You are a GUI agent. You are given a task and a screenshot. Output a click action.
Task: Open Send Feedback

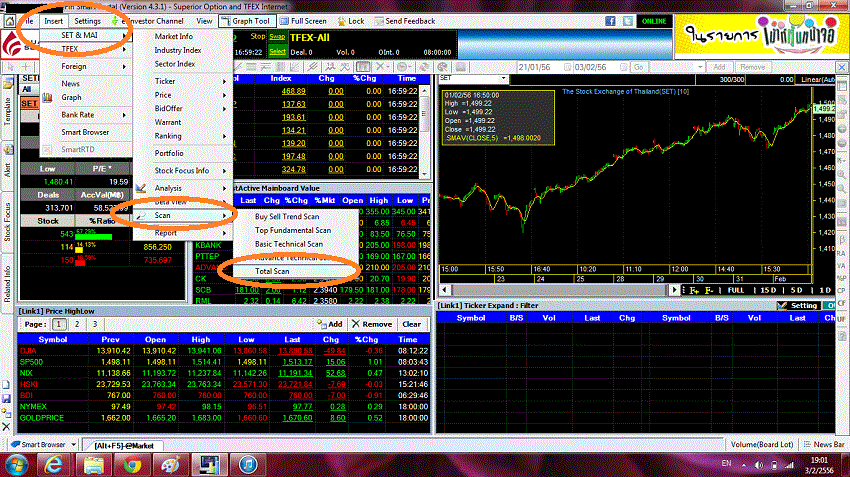(405, 21)
